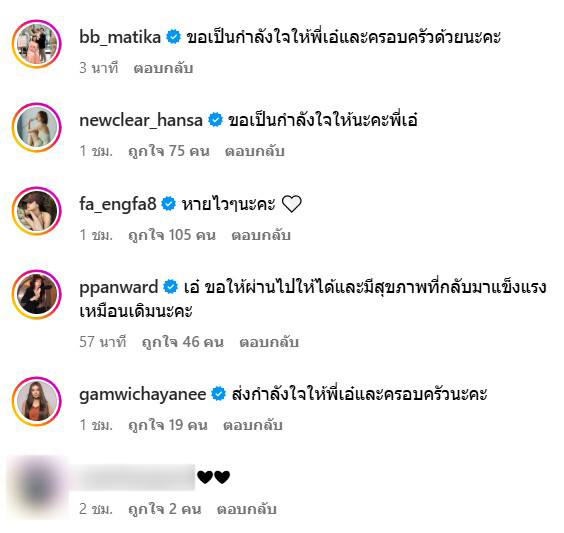Open ppanward profile avatar
Image resolution: width=564 pixels, height=533 pixels.
pyautogui.click(x=37, y=295)
